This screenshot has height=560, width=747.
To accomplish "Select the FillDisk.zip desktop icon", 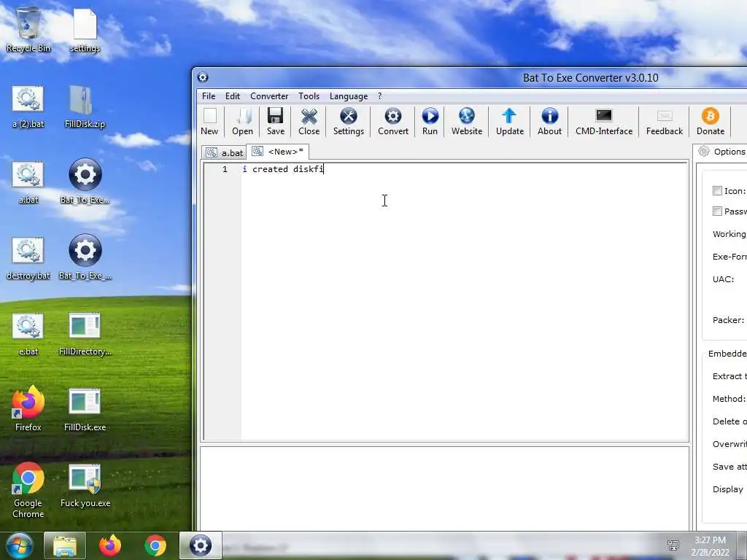I will pos(85,106).
